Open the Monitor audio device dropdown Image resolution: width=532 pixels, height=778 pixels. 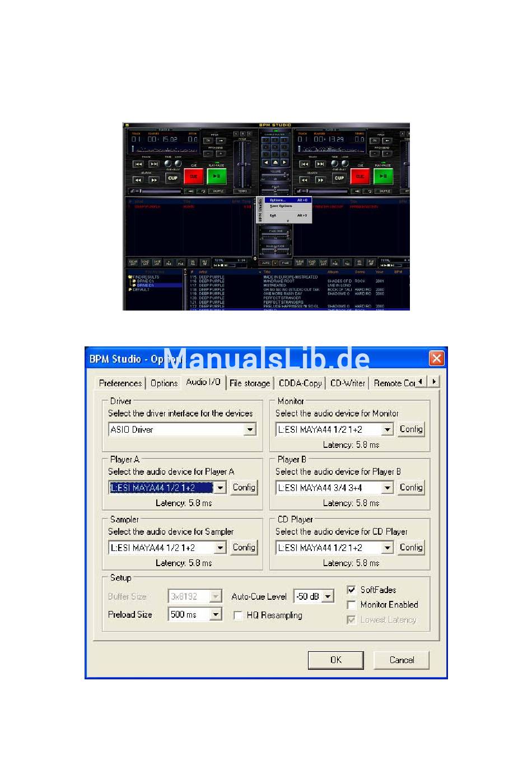click(388, 429)
